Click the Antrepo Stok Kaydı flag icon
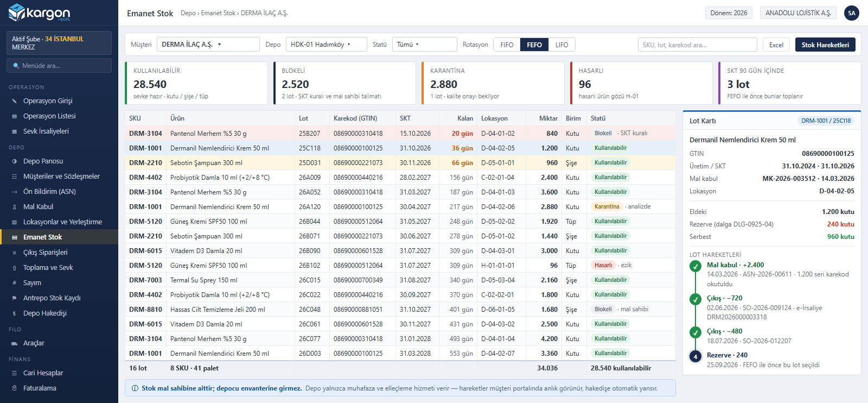The height and width of the screenshot is (403, 868). (x=15, y=298)
